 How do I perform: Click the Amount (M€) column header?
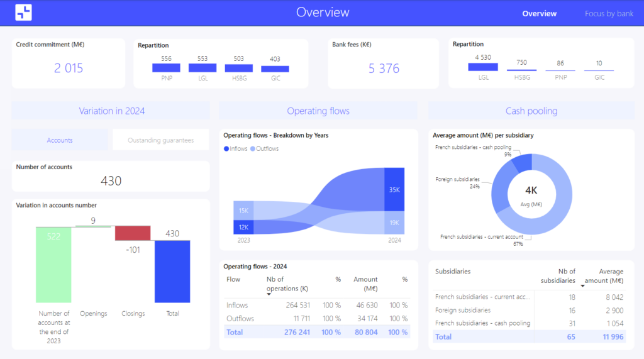click(365, 284)
